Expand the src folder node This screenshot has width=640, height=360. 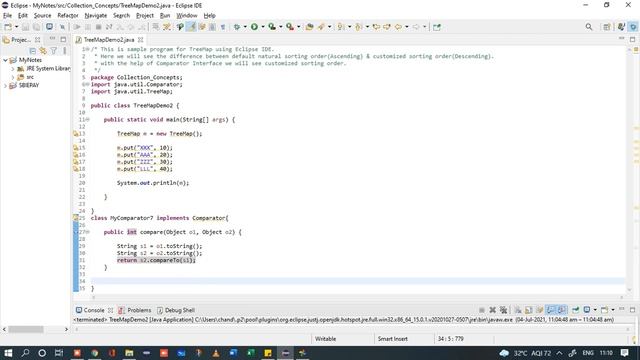(x=13, y=77)
